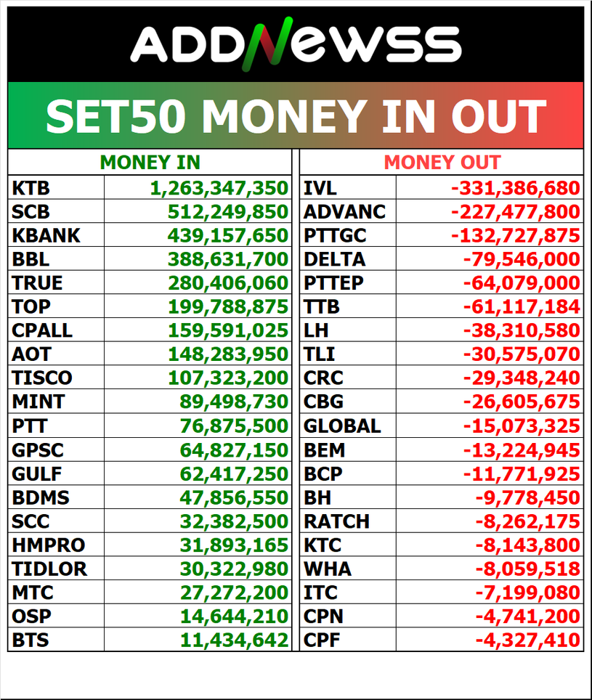Select the DELTA ticker cell
Screen dimensions: 592x700
(x=334, y=260)
